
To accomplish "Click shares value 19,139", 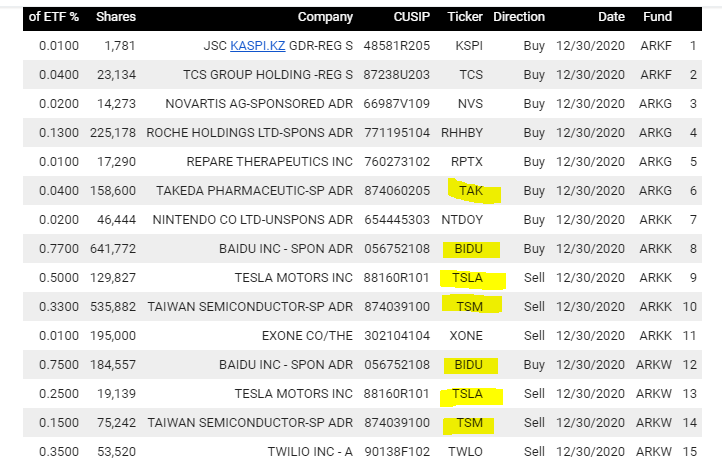I will pyautogui.click(x=116, y=394).
